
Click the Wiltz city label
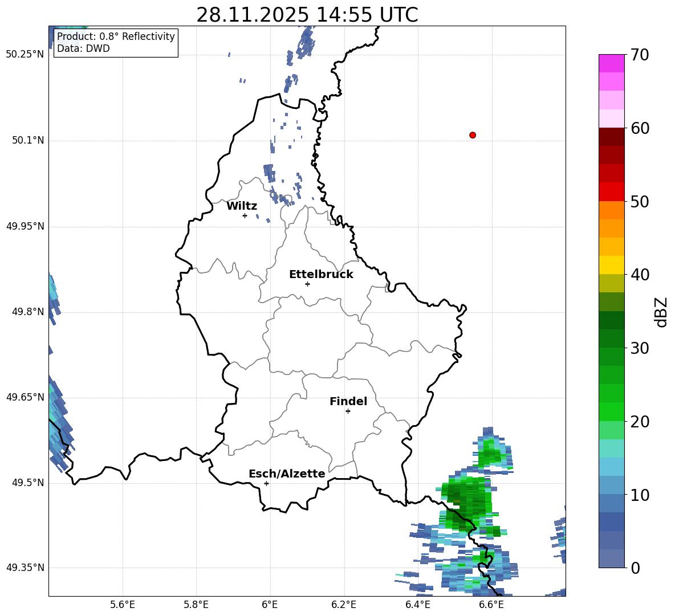coord(242,206)
